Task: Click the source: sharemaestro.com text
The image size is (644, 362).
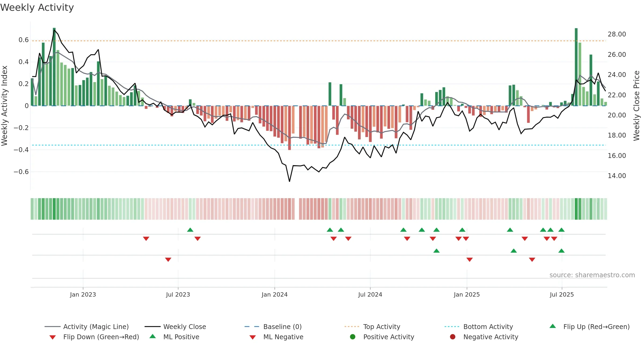Action: point(592,275)
